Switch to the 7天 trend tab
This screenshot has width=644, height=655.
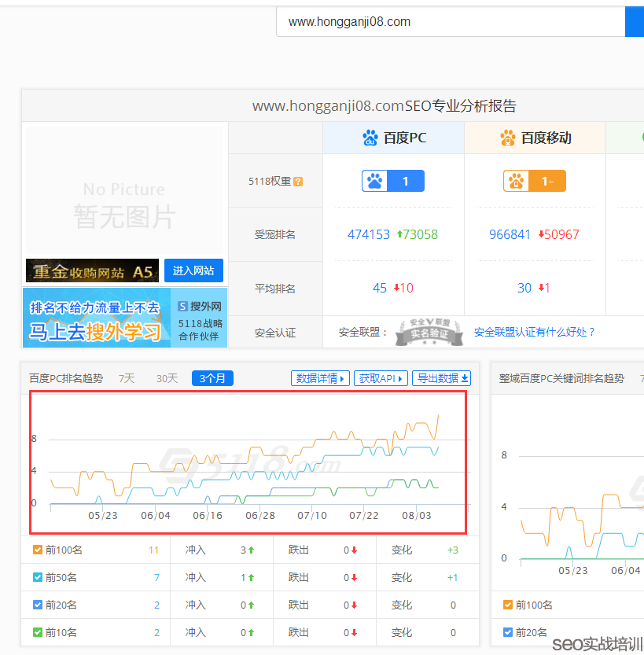coord(126,378)
